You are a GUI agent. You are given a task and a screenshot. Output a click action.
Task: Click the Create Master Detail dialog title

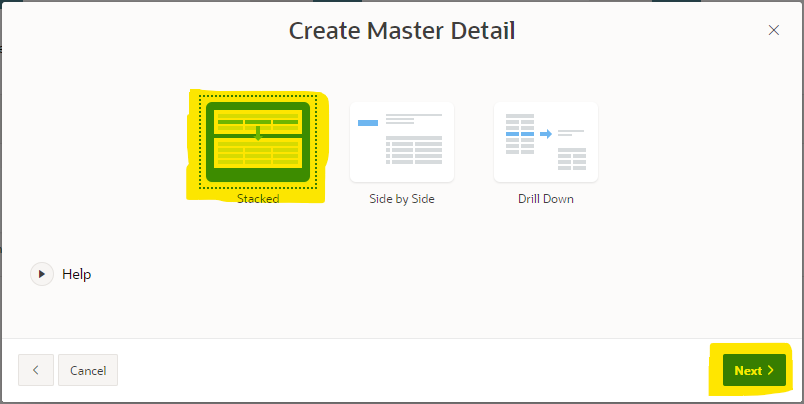402,31
